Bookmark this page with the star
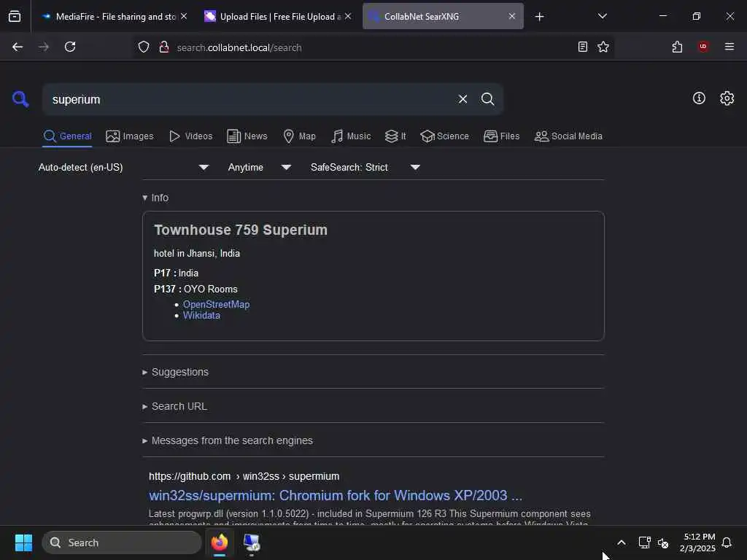 [603, 47]
